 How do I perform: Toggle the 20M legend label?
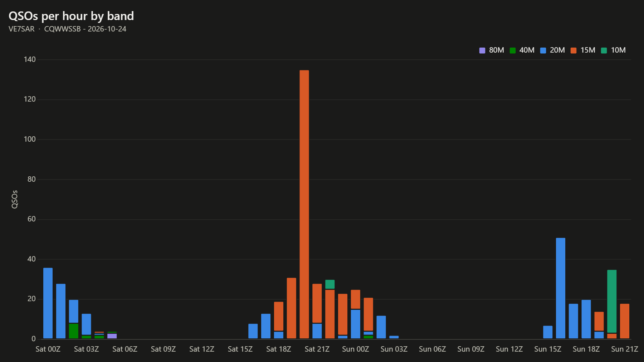557,50
